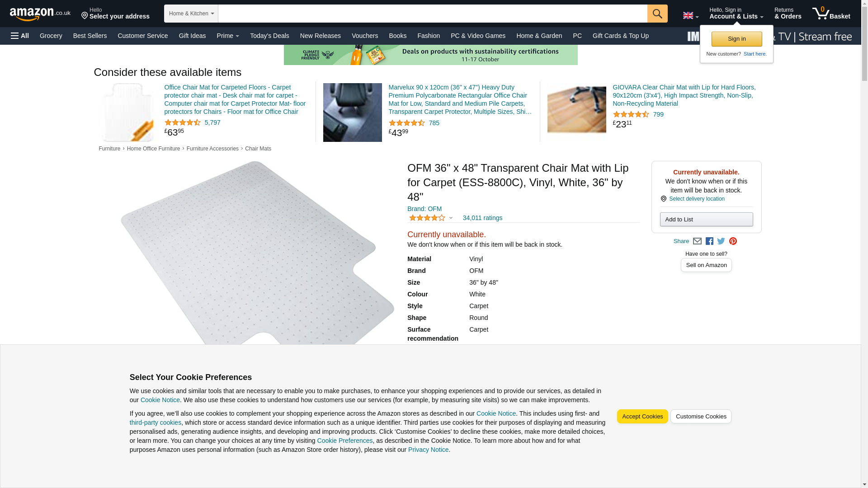Screen dimensions: 868x488
Task: Click the magnifying glass search button
Action: click(x=657, y=14)
